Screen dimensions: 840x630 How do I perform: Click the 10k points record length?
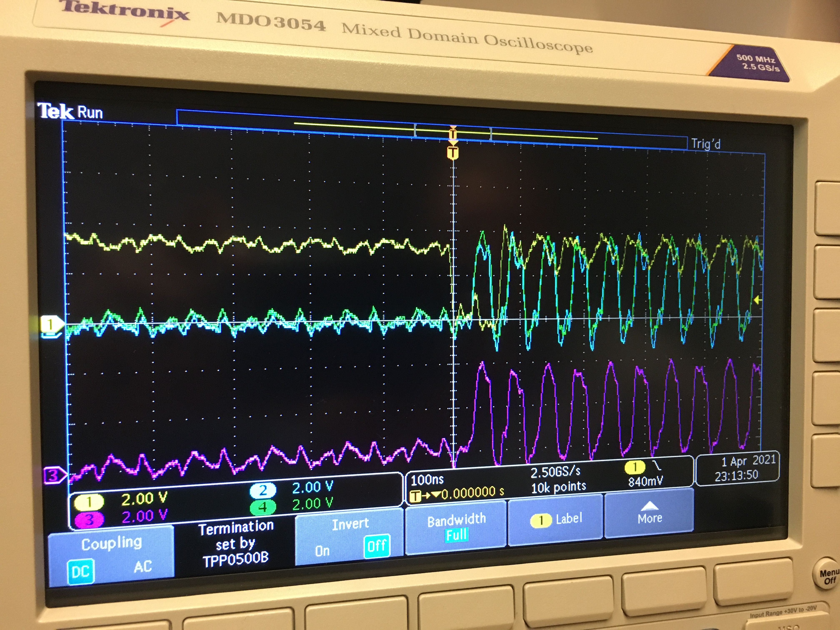[x=558, y=487]
